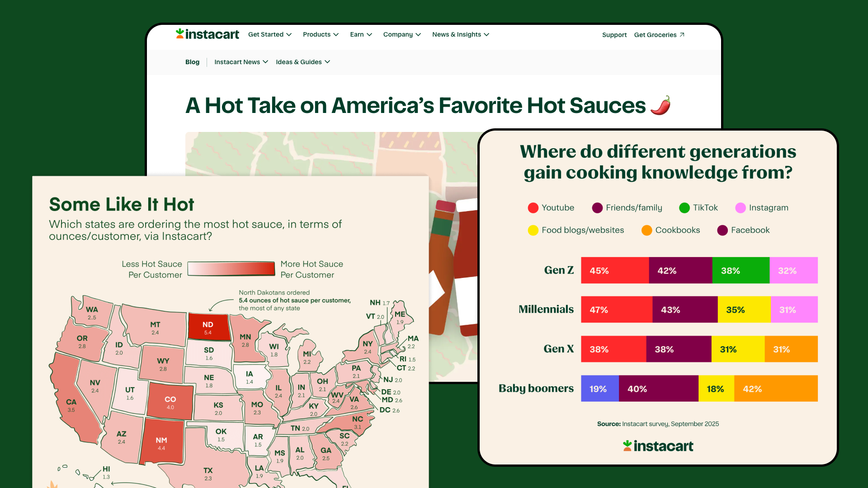
Task: Click the external link arrow next to Get Groceries
Action: click(x=682, y=34)
